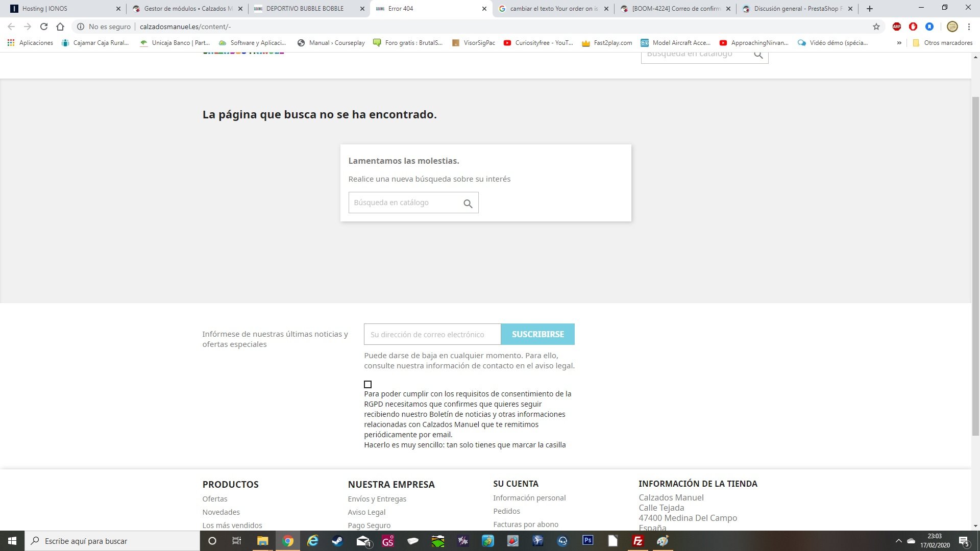Open FileZilla from the taskbar
Image resolution: width=980 pixels, height=551 pixels.
pyautogui.click(x=638, y=541)
